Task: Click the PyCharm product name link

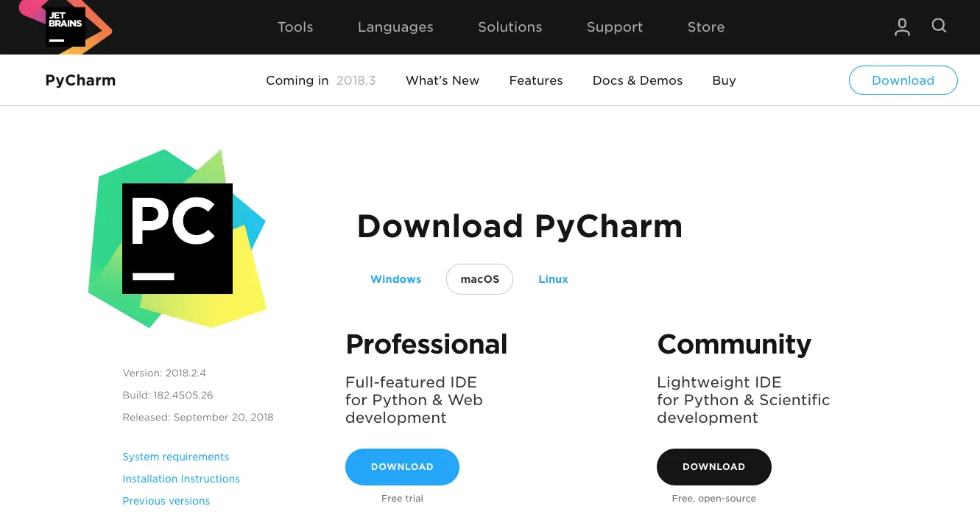Action: point(80,80)
